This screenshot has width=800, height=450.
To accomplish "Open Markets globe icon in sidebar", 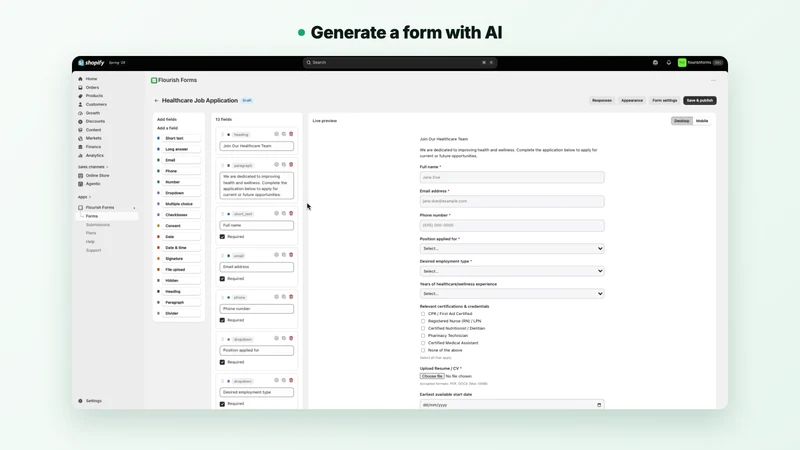I will [x=80, y=138].
